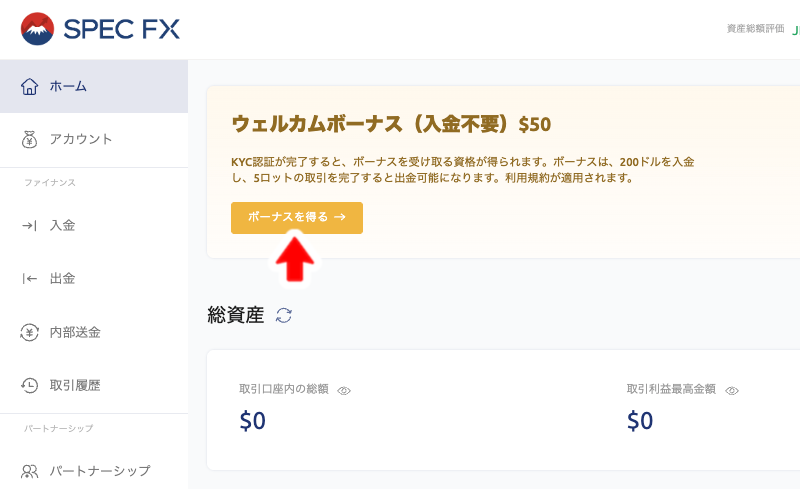Toggle visibility of 取引口座内の総額 amount
The width and height of the screenshot is (800, 489).
pyautogui.click(x=344, y=390)
